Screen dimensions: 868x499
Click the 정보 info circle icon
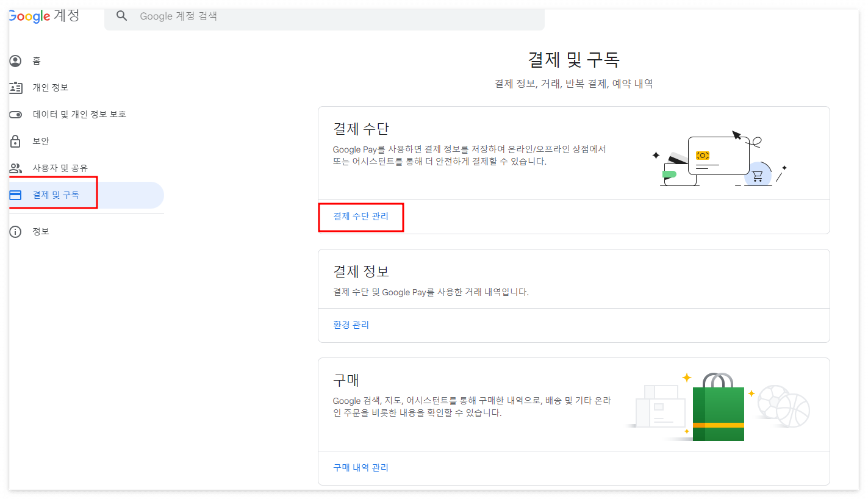(x=15, y=232)
